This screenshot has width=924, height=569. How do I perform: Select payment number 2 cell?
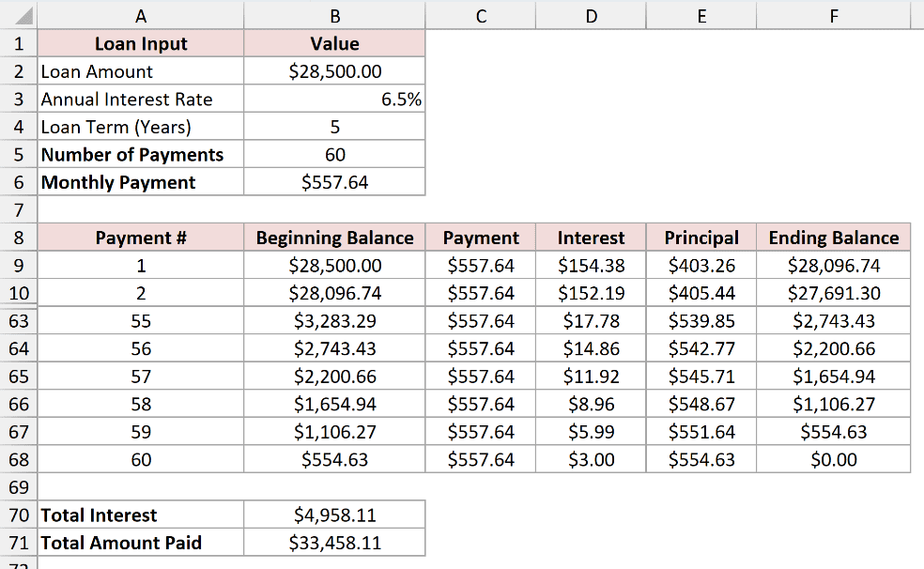tap(140, 293)
